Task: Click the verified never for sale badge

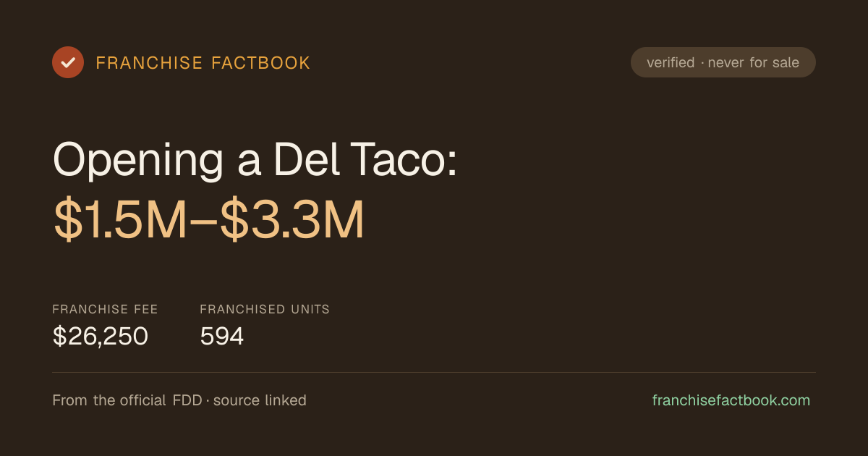Action: (723, 62)
